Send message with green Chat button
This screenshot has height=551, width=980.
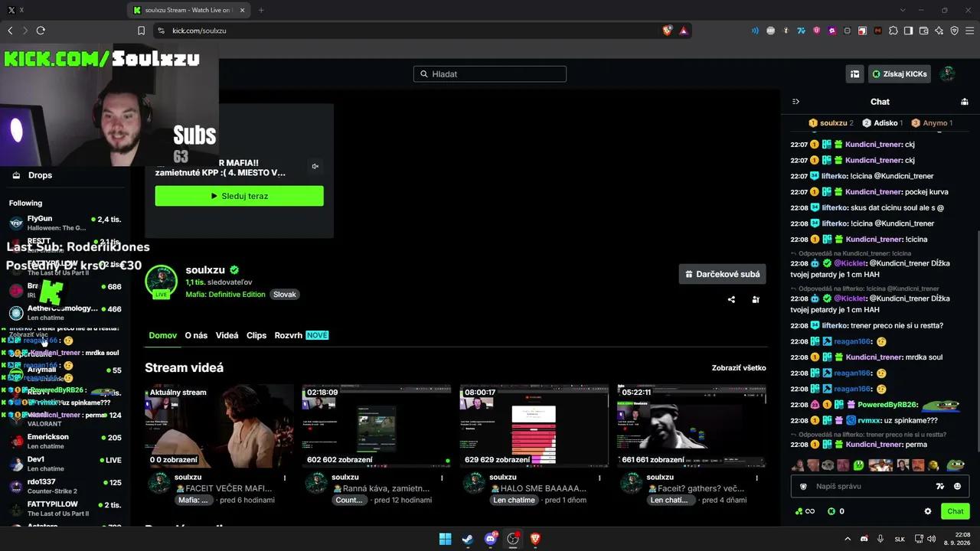[x=955, y=511]
